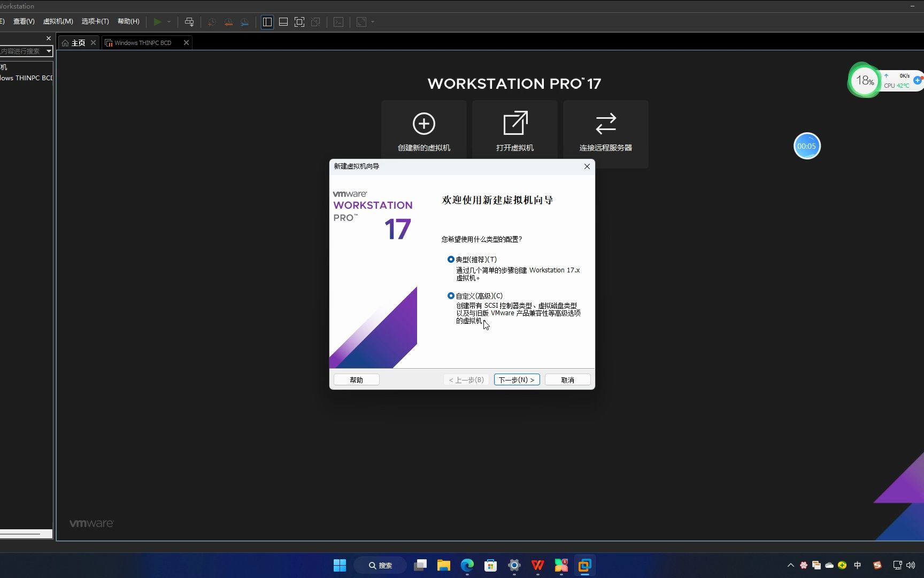Viewport: 924px width, 578px height.
Task: Open the 虚拟机(M) menu
Action: tap(58, 21)
